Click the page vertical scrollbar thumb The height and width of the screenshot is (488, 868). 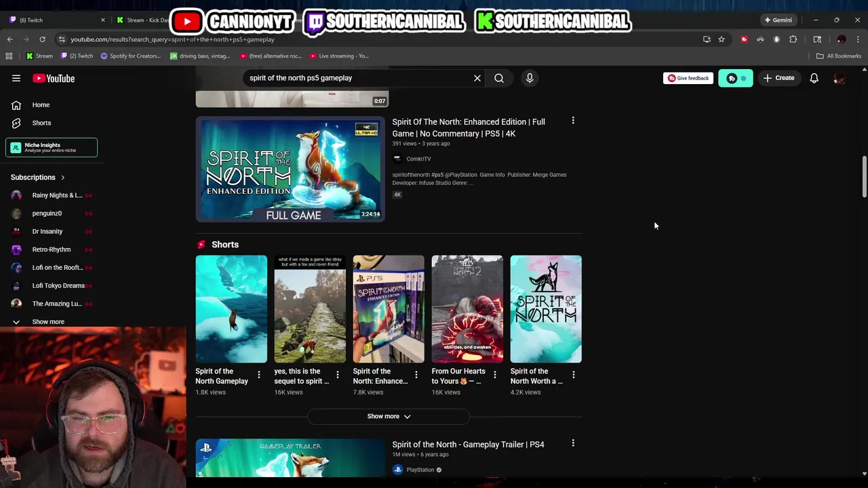pos(864,176)
